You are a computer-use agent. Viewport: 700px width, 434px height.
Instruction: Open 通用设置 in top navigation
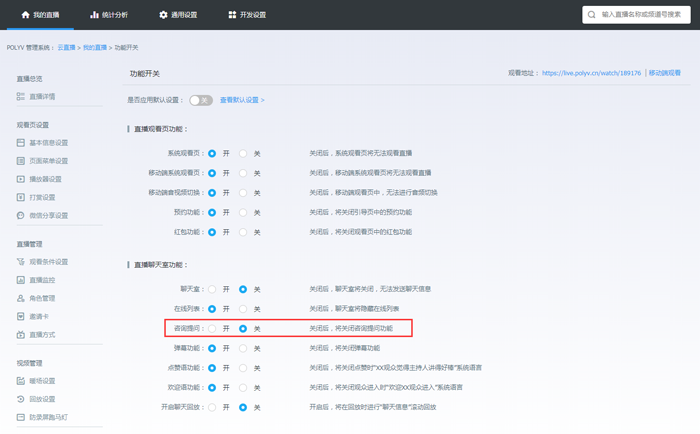click(x=178, y=15)
